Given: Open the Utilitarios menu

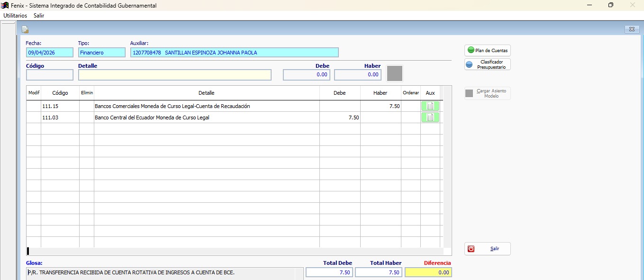Looking at the screenshot, I should point(15,16).
